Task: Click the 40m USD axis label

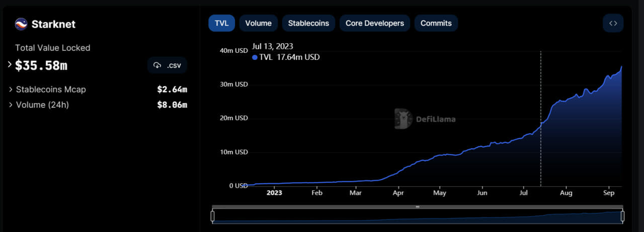Action: [234, 50]
